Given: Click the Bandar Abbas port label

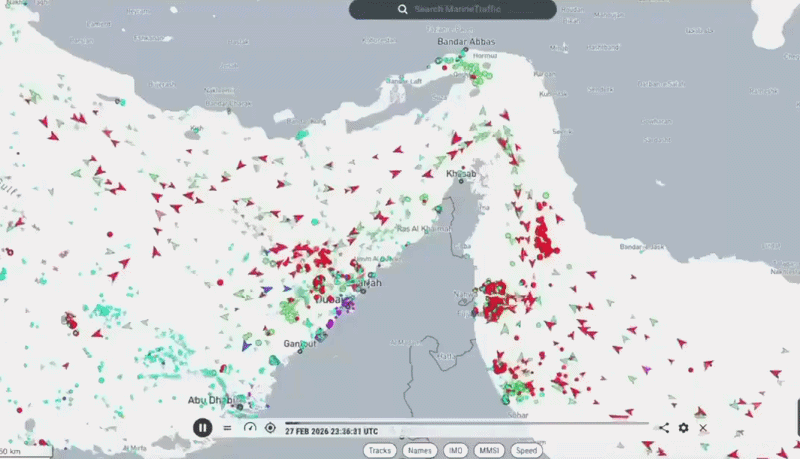Looking at the screenshot, I should point(466,43).
